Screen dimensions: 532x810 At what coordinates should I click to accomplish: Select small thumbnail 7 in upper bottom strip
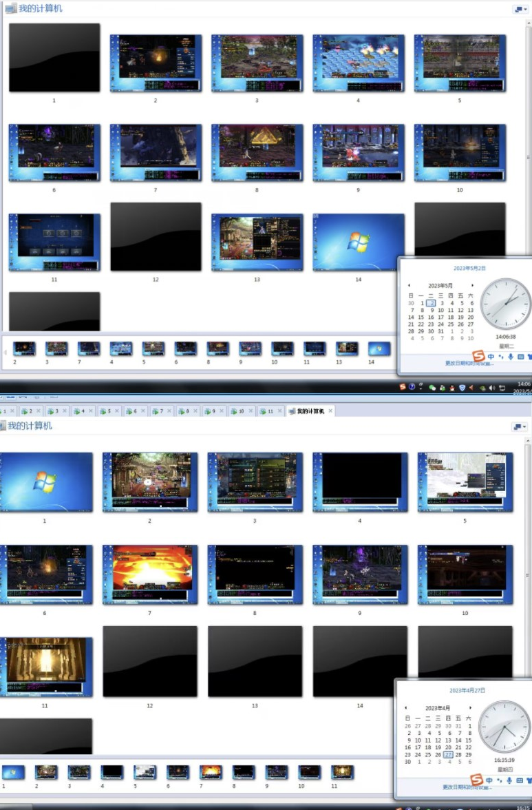89,349
